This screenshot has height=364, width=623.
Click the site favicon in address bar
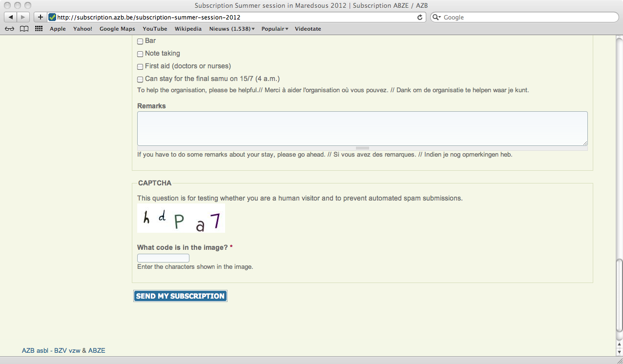[52, 17]
